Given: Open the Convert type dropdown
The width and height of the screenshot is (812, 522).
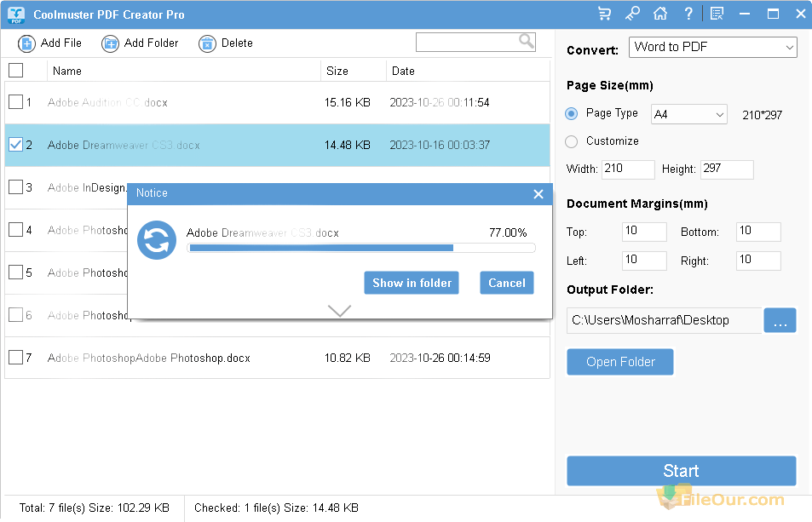Looking at the screenshot, I should (713, 47).
